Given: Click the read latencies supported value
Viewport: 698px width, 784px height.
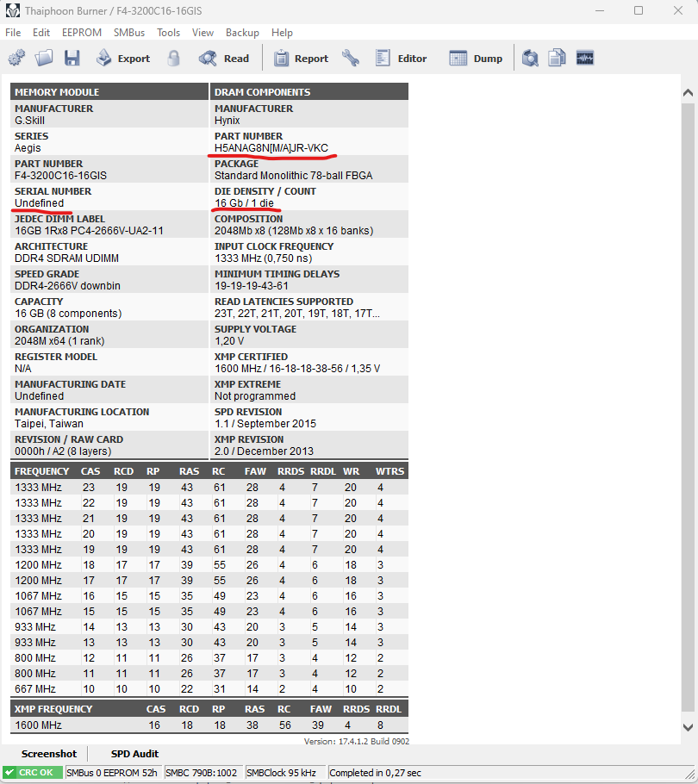Looking at the screenshot, I should 297,314.
